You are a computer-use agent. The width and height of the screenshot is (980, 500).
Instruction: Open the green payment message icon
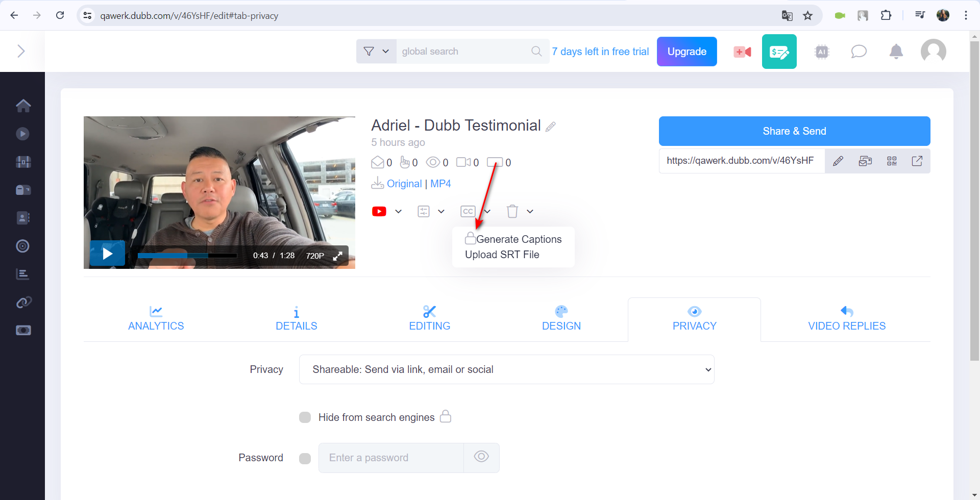[x=779, y=52]
